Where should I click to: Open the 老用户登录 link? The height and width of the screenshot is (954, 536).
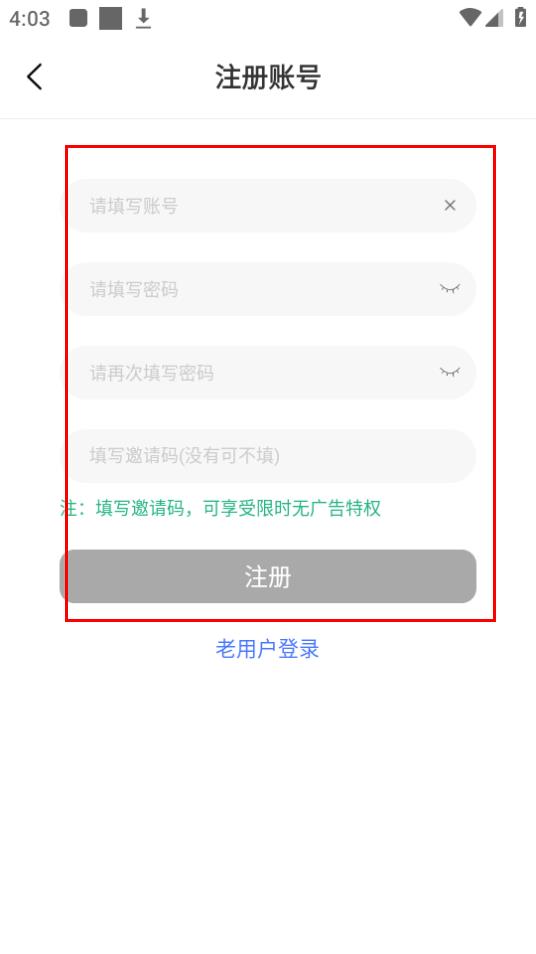(x=267, y=649)
